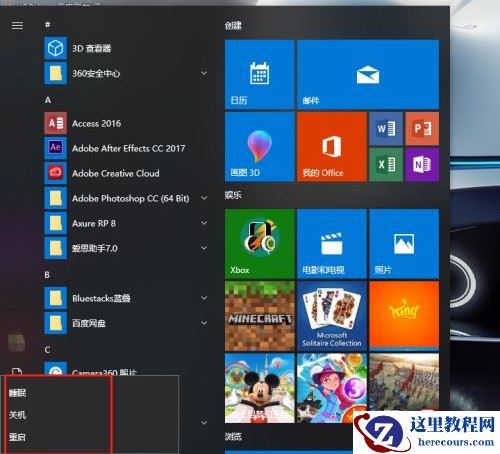Click the 百度网盘 folder icon
The width and height of the screenshot is (500, 454).
click(55, 323)
